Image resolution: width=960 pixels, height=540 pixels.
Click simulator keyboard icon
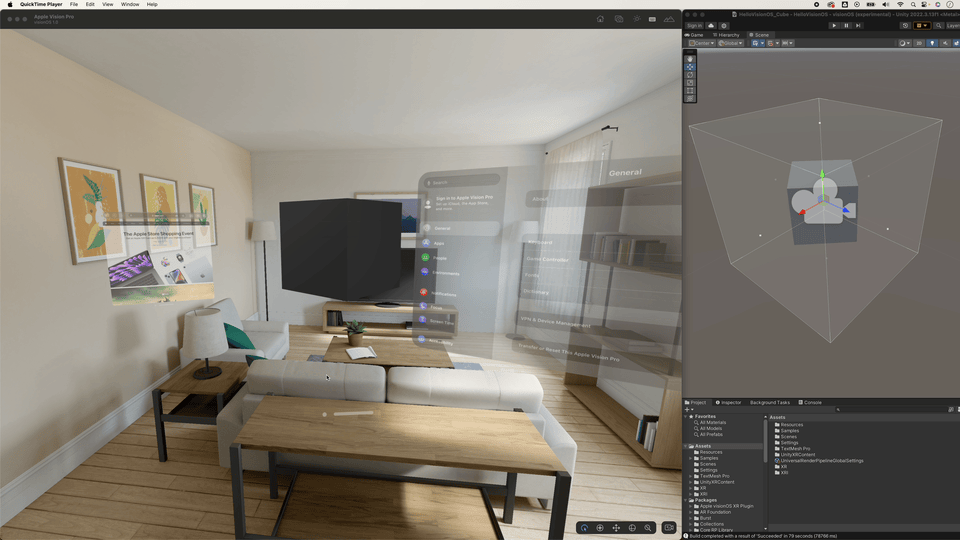coord(653,19)
